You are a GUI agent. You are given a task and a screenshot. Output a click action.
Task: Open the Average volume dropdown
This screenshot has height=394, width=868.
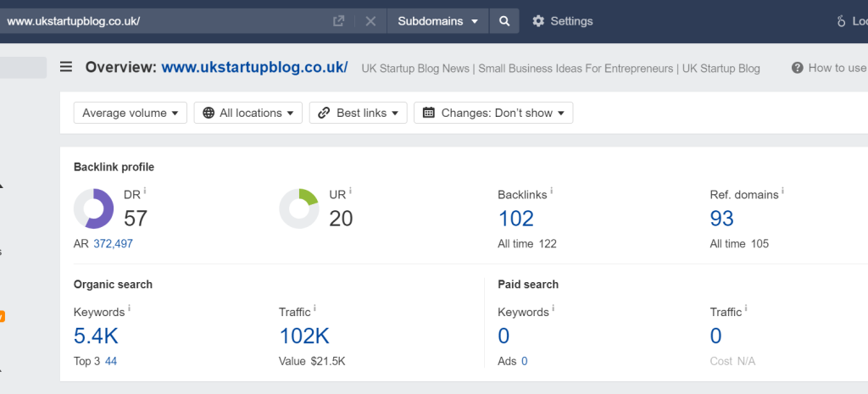click(x=130, y=113)
